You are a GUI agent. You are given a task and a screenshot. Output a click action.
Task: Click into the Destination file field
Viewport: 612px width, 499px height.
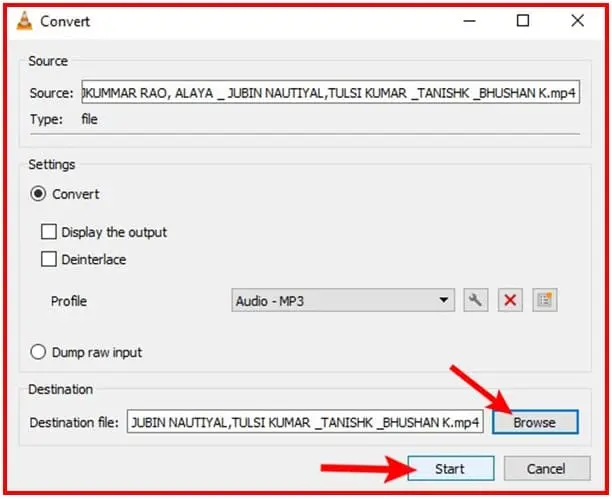pyautogui.click(x=305, y=422)
